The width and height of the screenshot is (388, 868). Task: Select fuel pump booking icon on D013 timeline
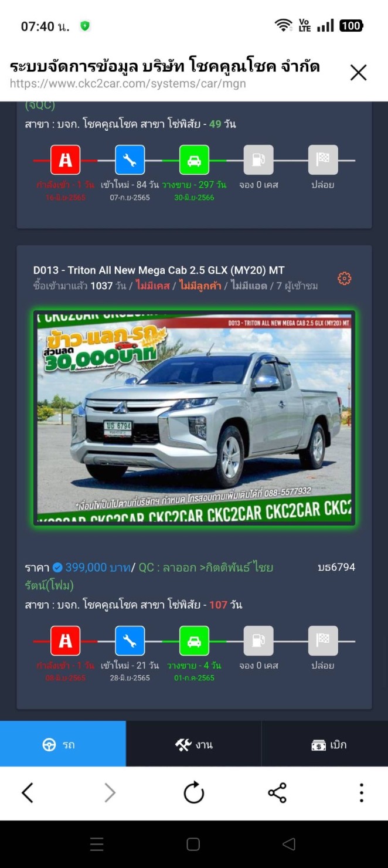coord(258,641)
